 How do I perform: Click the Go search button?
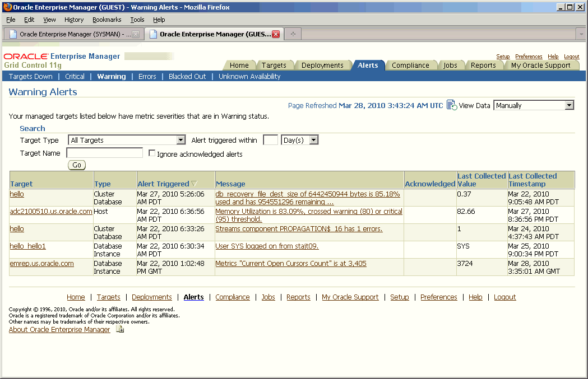(x=77, y=165)
